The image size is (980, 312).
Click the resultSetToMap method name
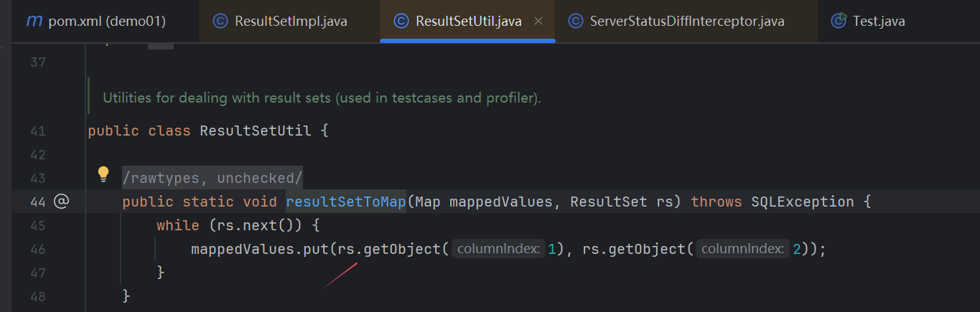346,202
